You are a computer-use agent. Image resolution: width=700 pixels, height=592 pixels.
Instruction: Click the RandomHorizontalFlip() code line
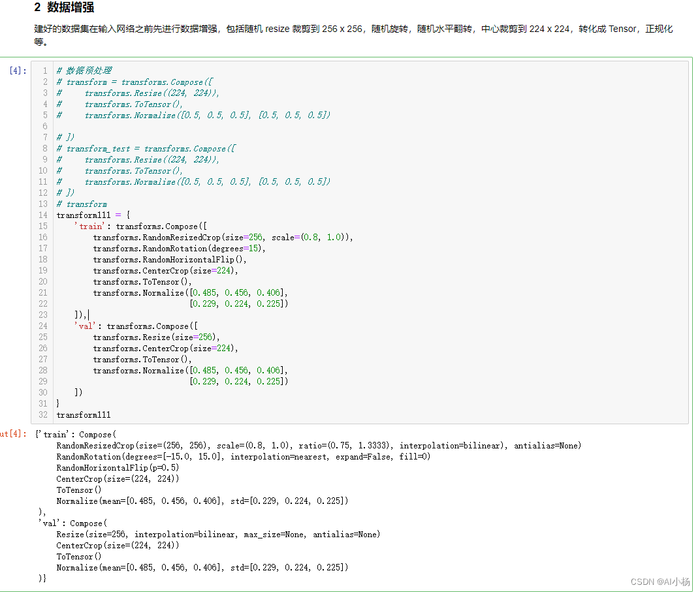tap(170, 260)
